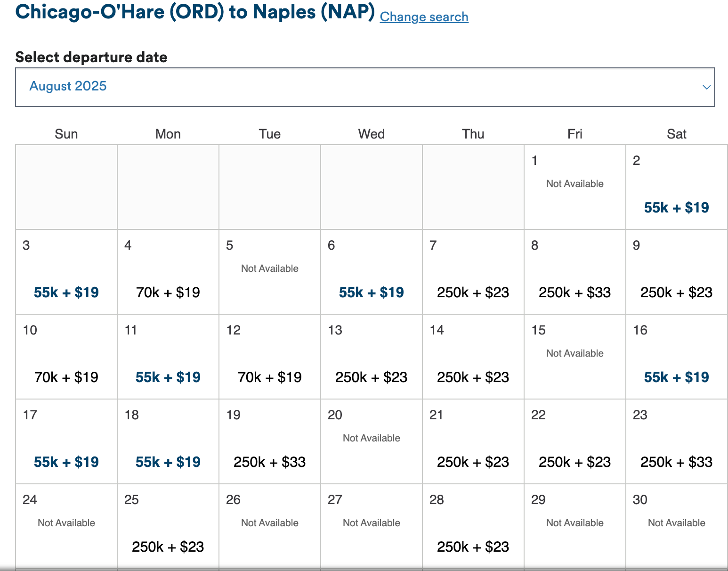728x571 pixels.
Task: Pick August 6 departure date
Action: pyautogui.click(x=371, y=293)
